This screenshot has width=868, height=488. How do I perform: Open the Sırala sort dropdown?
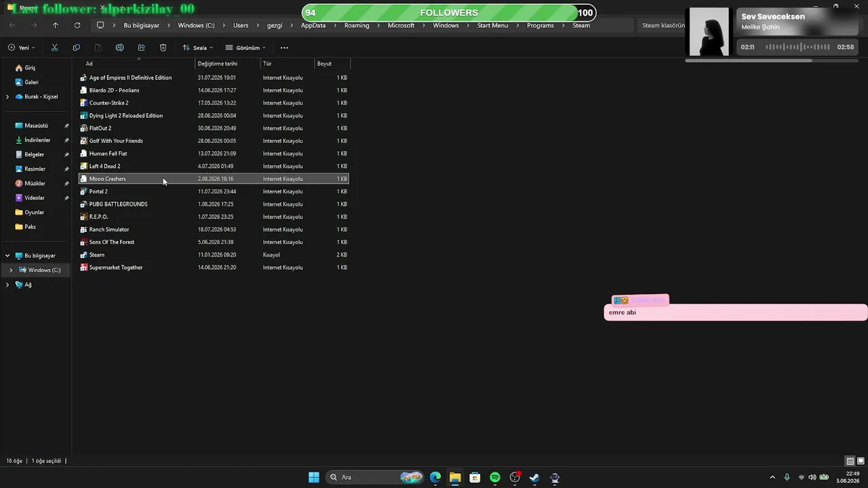click(x=197, y=47)
